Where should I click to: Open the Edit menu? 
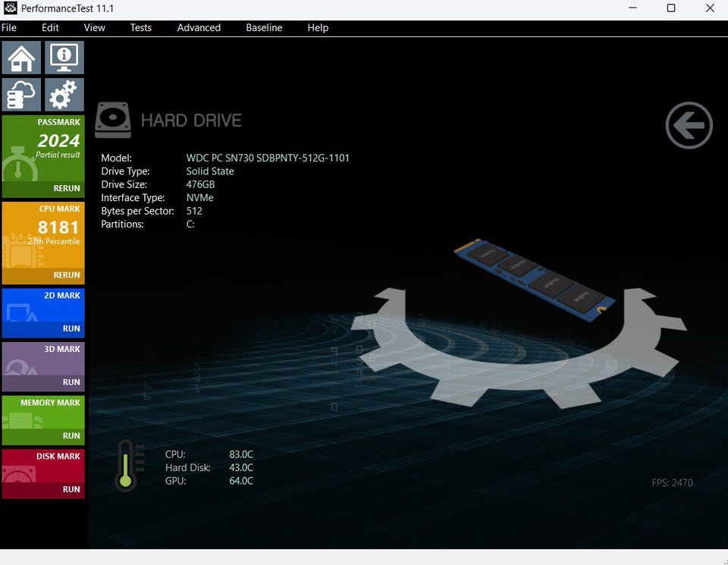50,28
